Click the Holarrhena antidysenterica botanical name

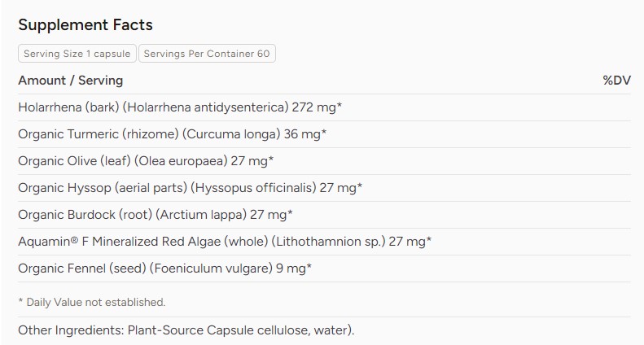coord(205,107)
